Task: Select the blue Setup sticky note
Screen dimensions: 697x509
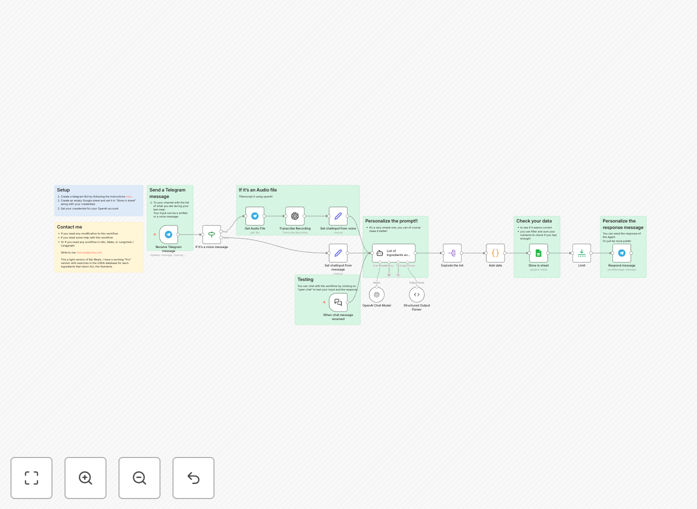Action: [x=99, y=200]
